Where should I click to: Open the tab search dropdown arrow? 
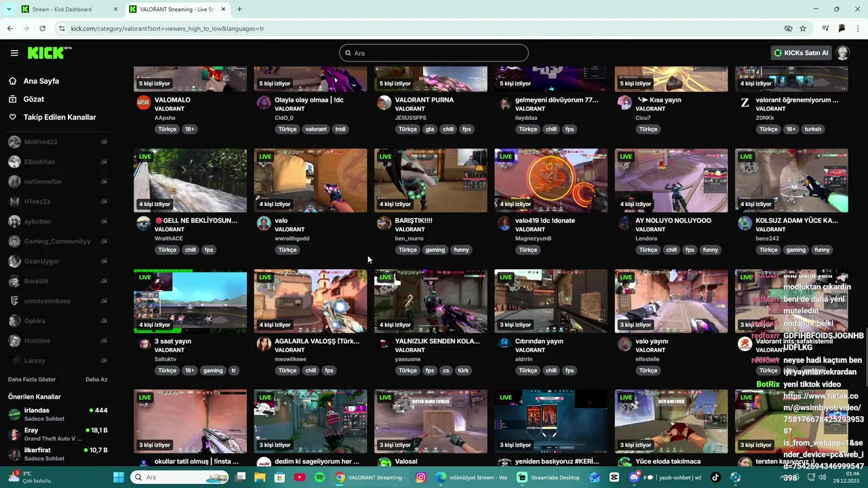(9, 9)
